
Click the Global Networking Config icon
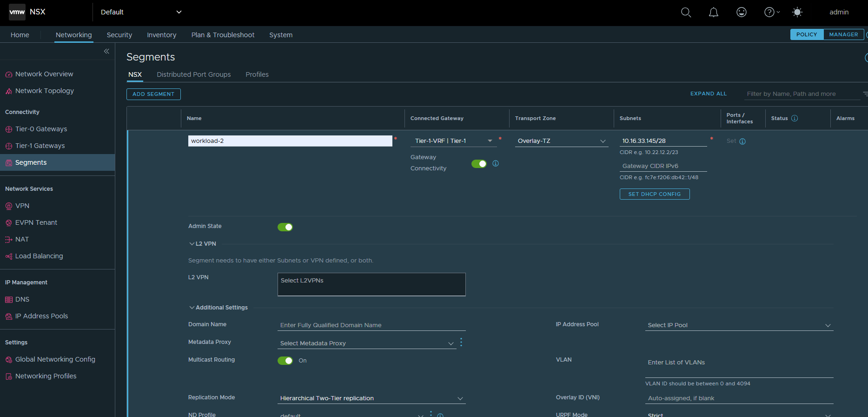coord(8,360)
